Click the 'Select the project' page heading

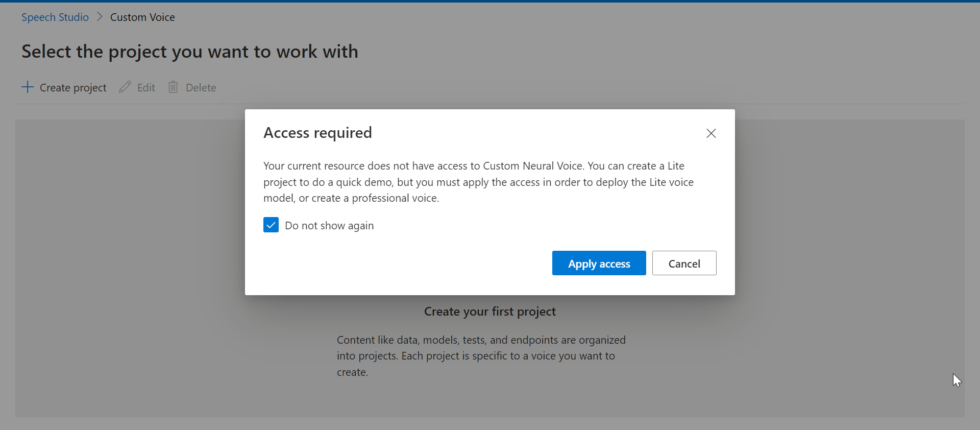(x=190, y=52)
